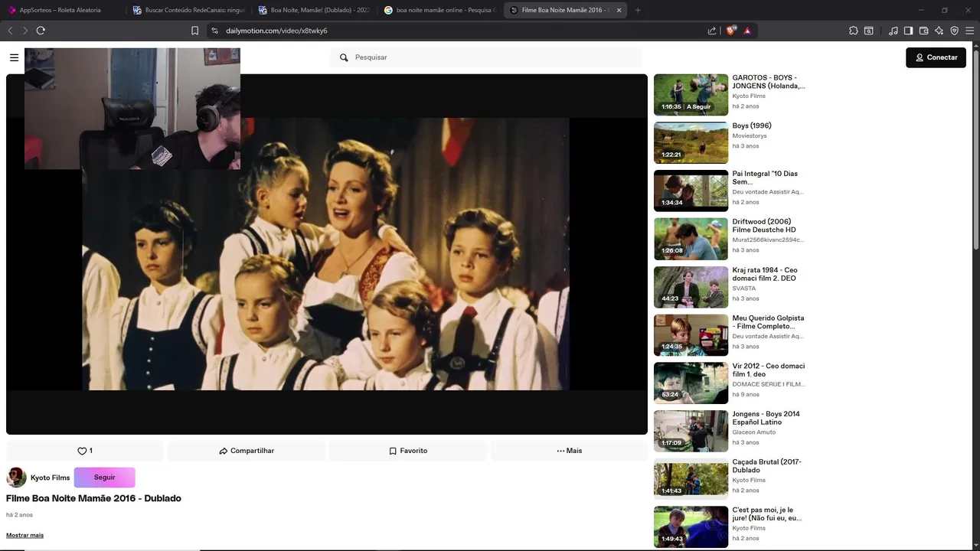The image size is (980, 551).
Task: Open Jongens - Boys 2014 Español Latino title
Action: click(x=766, y=418)
